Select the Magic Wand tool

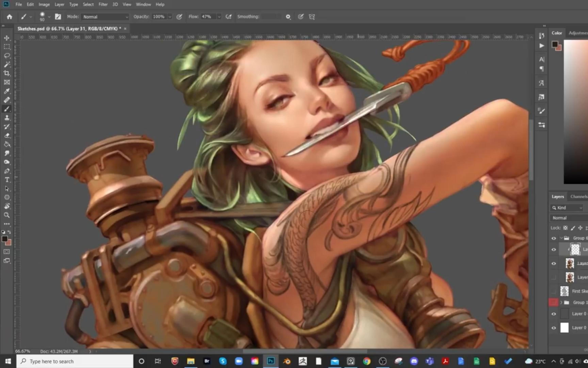[7, 64]
